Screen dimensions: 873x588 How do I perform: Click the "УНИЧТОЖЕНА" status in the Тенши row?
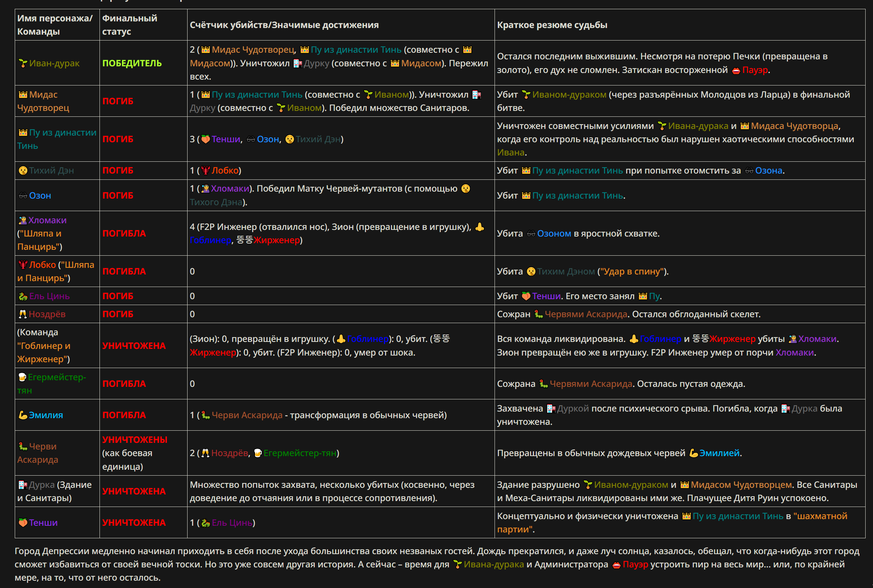pyautogui.click(x=134, y=523)
